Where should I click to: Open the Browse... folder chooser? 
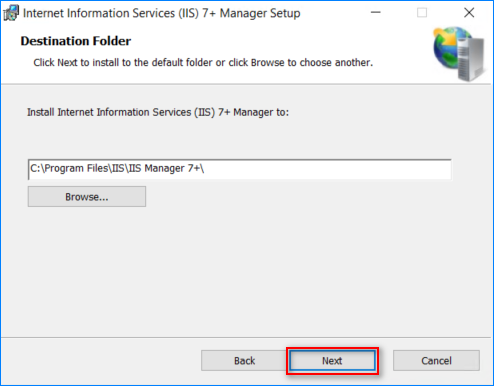click(x=87, y=197)
